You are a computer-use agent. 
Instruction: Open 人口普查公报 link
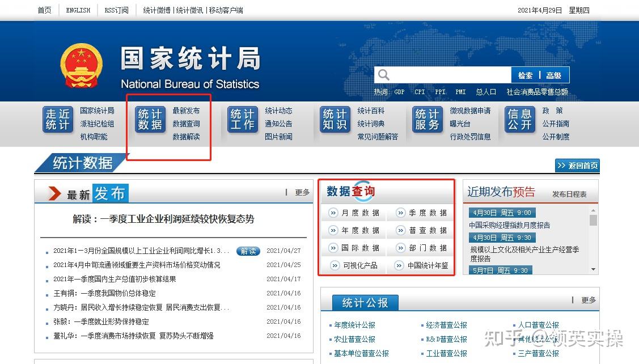coord(539,325)
